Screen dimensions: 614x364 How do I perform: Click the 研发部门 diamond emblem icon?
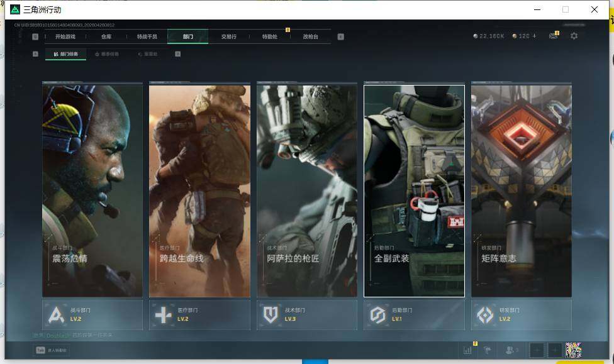coord(485,315)
